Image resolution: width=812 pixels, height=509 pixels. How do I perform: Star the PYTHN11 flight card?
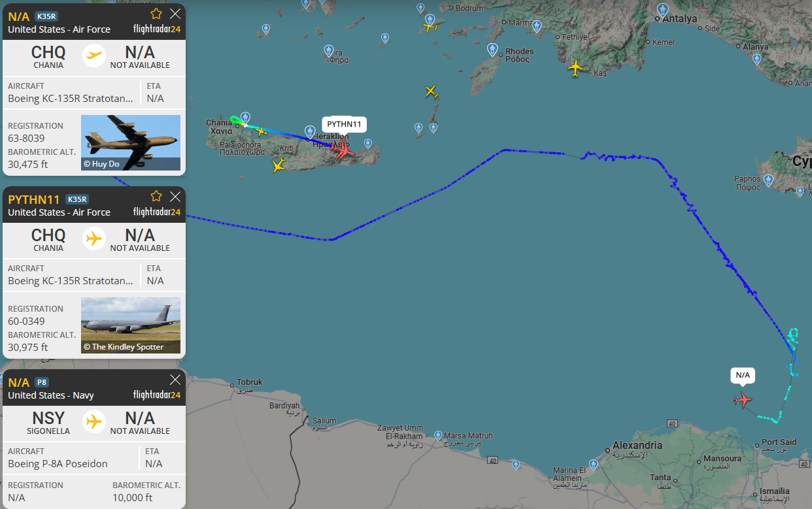point(156,196)
